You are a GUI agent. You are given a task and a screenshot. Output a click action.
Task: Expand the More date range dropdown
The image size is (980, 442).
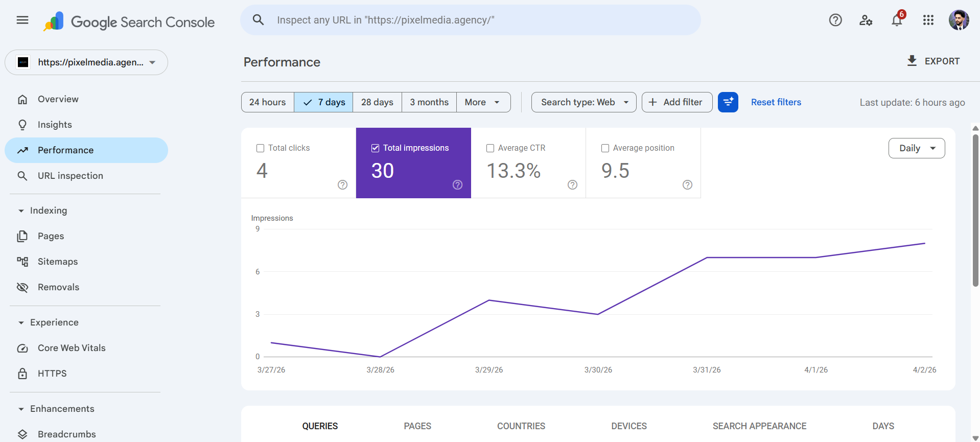[x=483, y=102]
